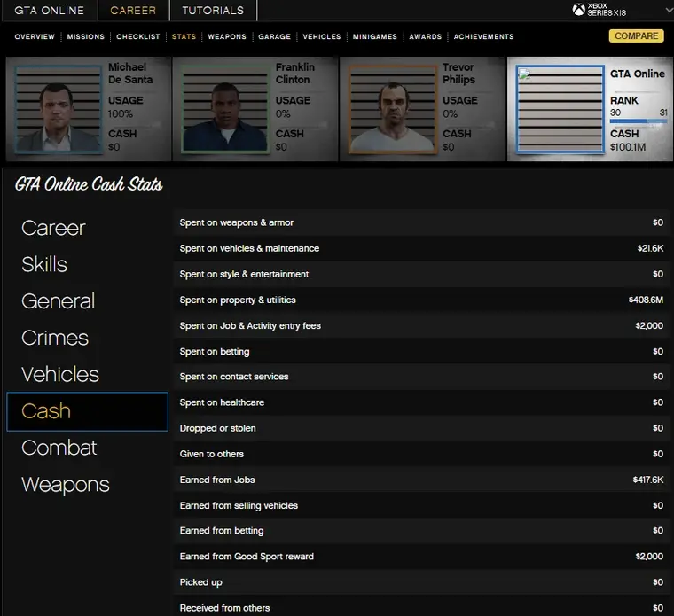Open the MISSIONS section link
The image size is (674, 616).
coord(86,36)
